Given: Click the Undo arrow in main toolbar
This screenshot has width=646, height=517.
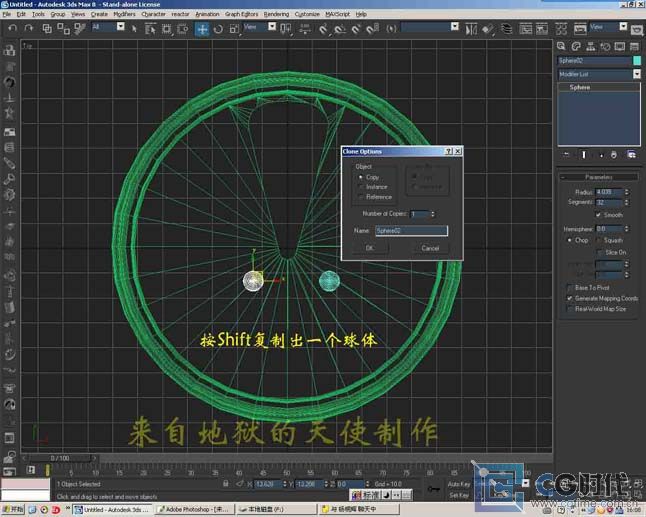Looking at the screenshot, I should pyautogui.click(x=12, y=28).
